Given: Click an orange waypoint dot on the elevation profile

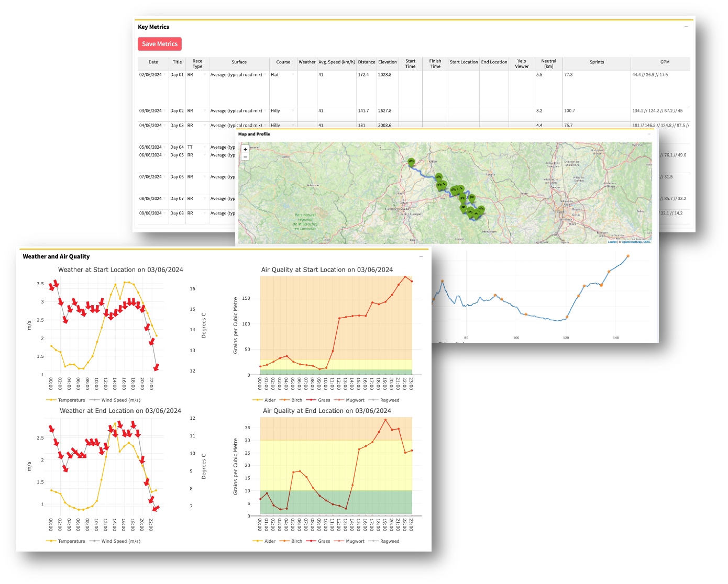Looking at the screenshot, I should [x=496, y=295].
